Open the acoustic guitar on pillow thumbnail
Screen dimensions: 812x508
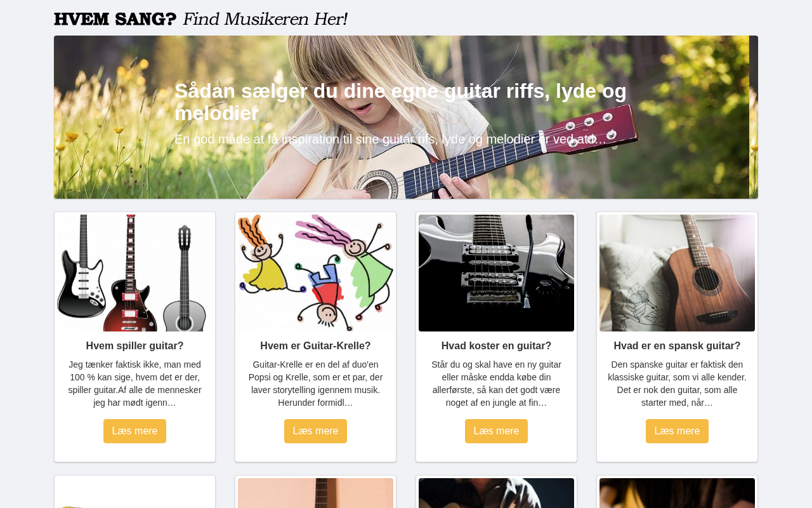tap(677, 273)
